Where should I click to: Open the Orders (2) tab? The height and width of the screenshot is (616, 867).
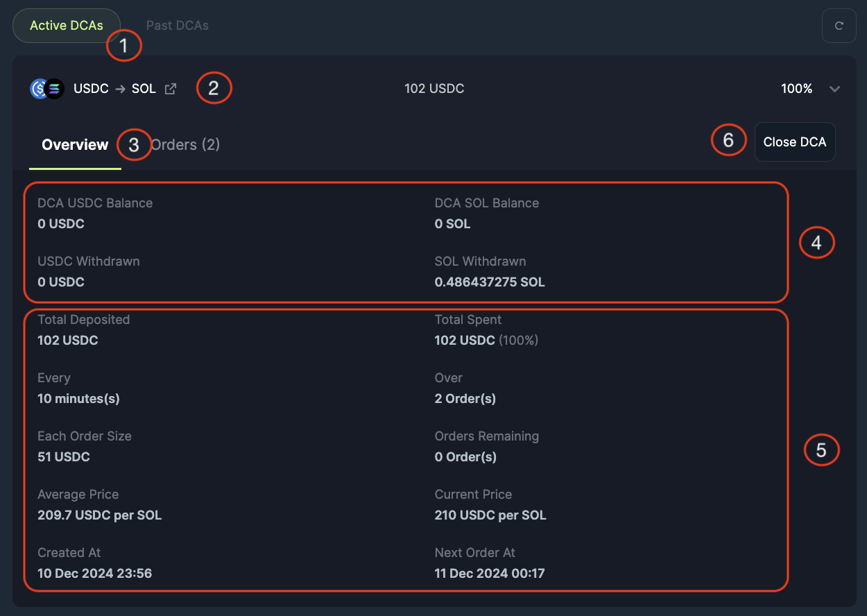click(185, 144)
